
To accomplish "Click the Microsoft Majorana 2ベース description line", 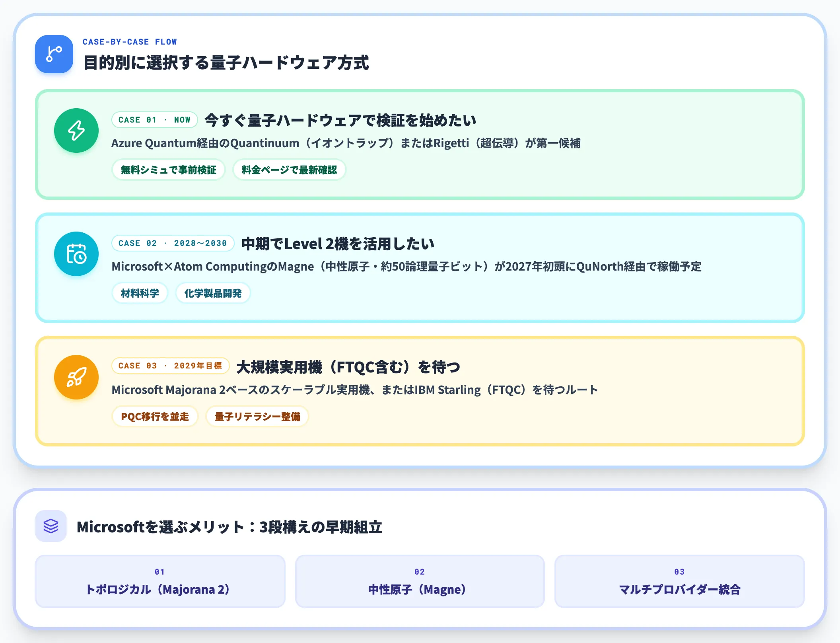I will click(355, 390).
